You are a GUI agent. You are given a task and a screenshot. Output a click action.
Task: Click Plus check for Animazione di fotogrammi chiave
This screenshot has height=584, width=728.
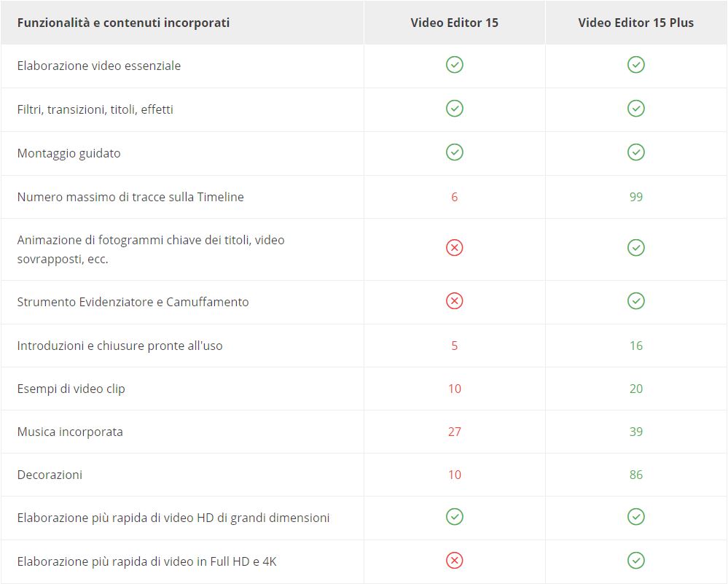[636, 248]
